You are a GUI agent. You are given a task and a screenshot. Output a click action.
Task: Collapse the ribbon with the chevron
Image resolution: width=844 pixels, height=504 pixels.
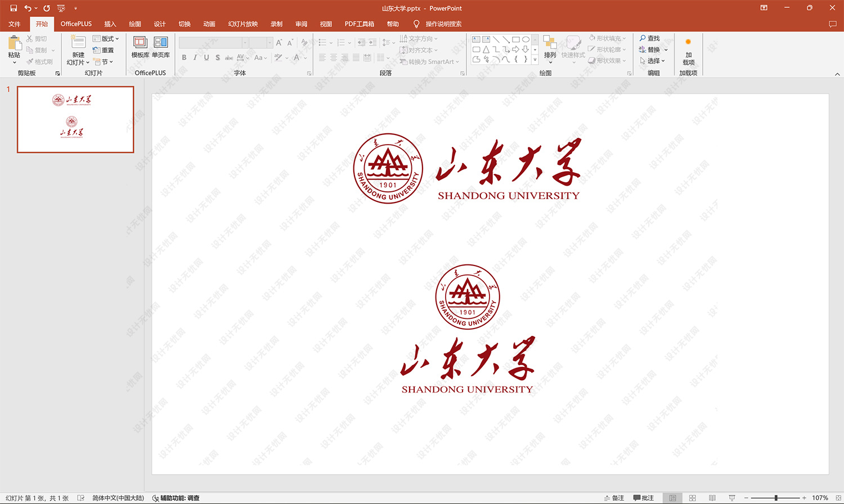837,74
